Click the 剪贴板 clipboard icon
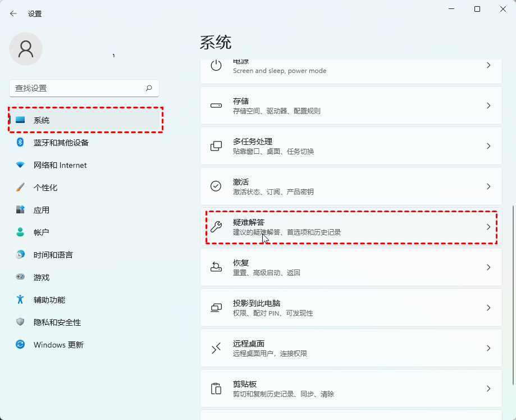Screen dimensions: 516x420 (216, 389)
